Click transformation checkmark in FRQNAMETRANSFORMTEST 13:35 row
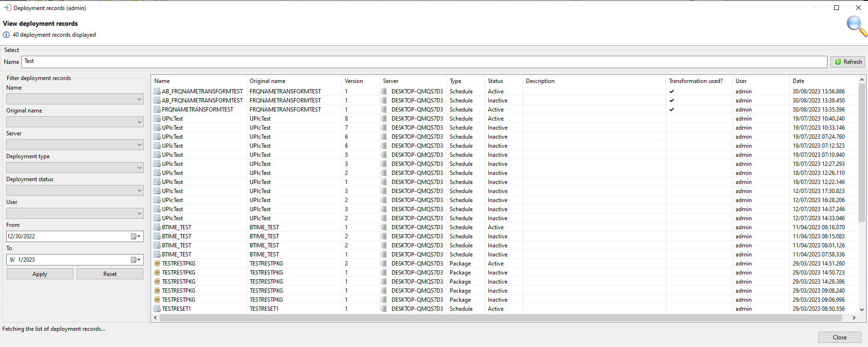The image size is (868, 347). point(672,110)
